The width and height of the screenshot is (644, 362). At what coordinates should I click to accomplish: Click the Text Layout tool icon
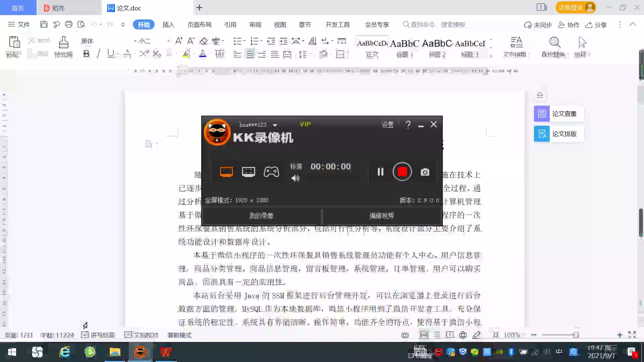(516, 42)
